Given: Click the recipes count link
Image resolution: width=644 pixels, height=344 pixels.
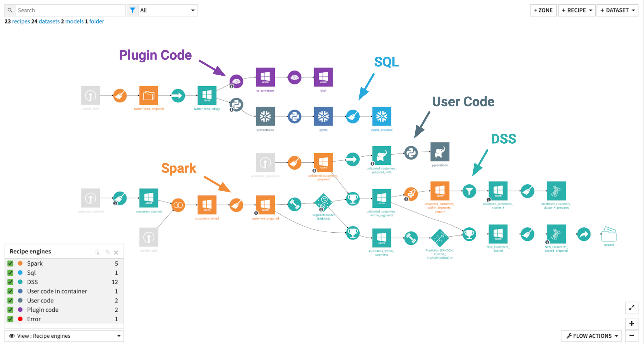Looking at the screenshot, I should coord(21,21).
